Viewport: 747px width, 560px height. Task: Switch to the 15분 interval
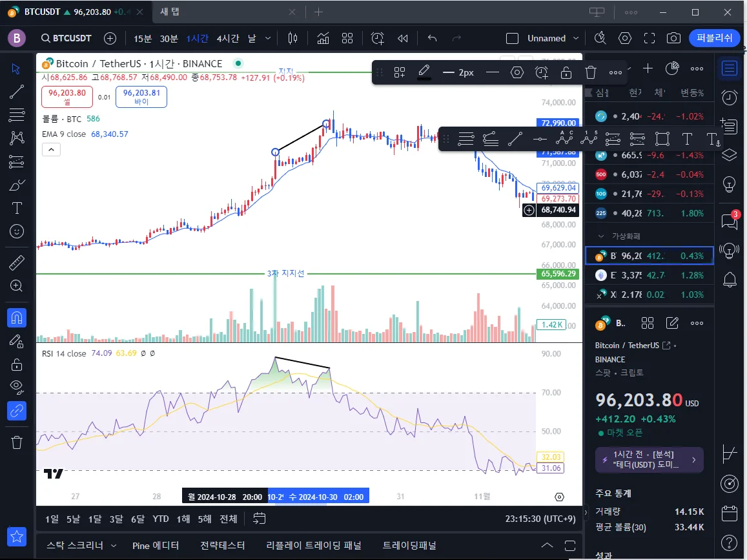point(143,39)
